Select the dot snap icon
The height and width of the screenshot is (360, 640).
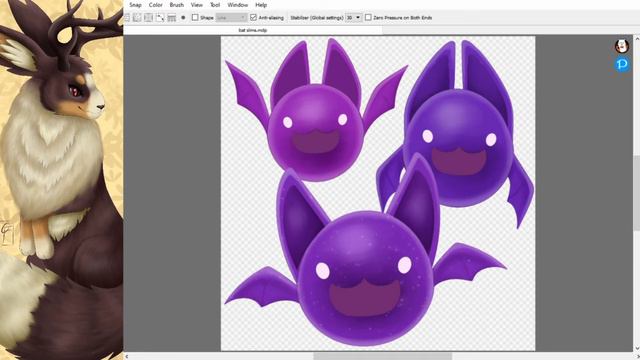(x=183, y=18)
